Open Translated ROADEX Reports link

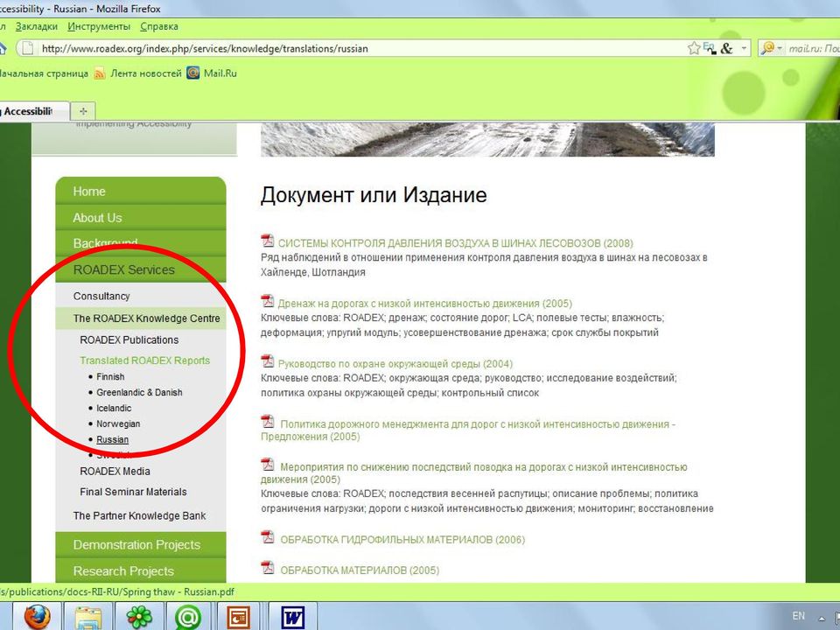pos(144,360)
